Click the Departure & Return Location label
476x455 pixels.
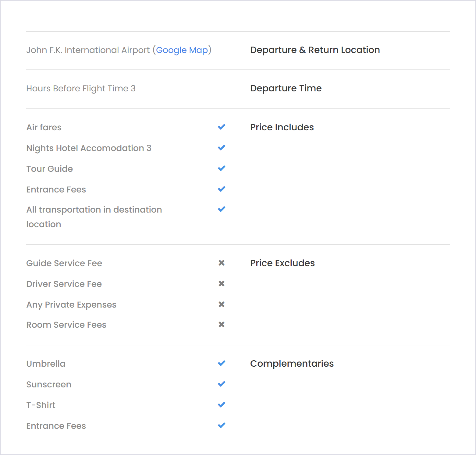(x=315, y=50)
